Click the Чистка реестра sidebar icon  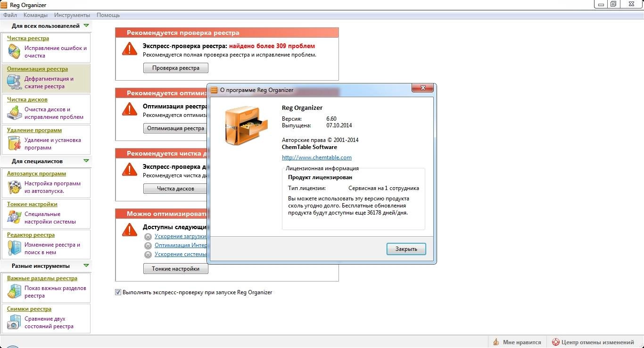14,51
